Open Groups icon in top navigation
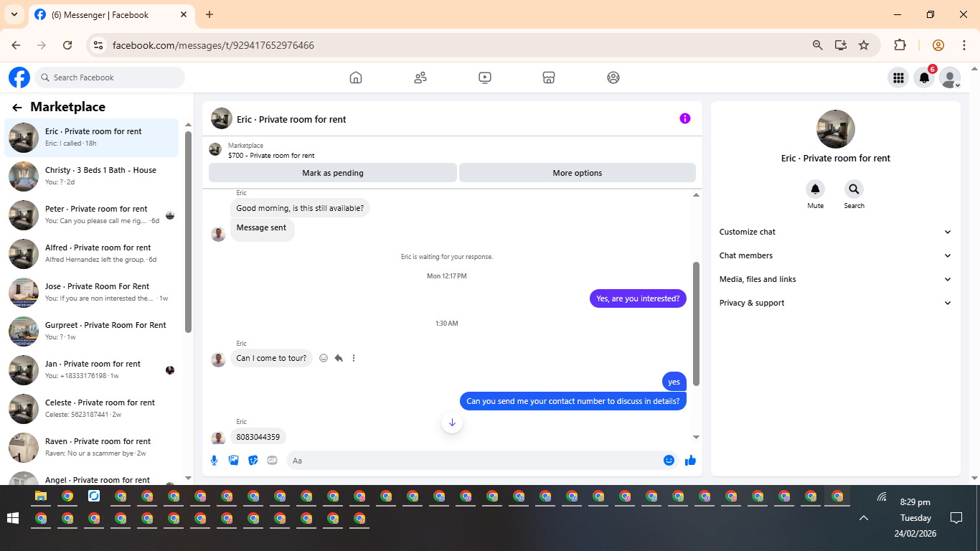The image size is (980, 551). coord(613,77)
